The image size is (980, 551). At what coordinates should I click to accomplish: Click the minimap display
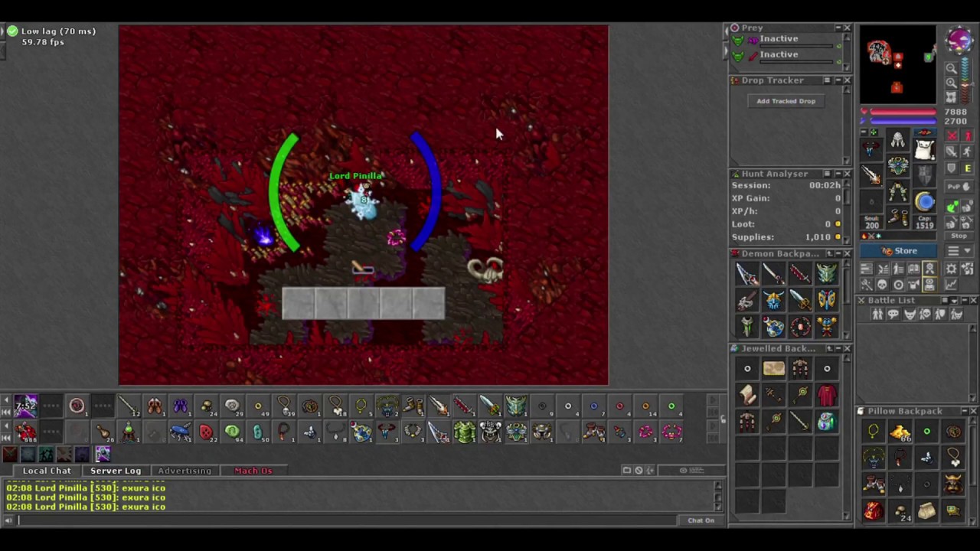(897, 64)
